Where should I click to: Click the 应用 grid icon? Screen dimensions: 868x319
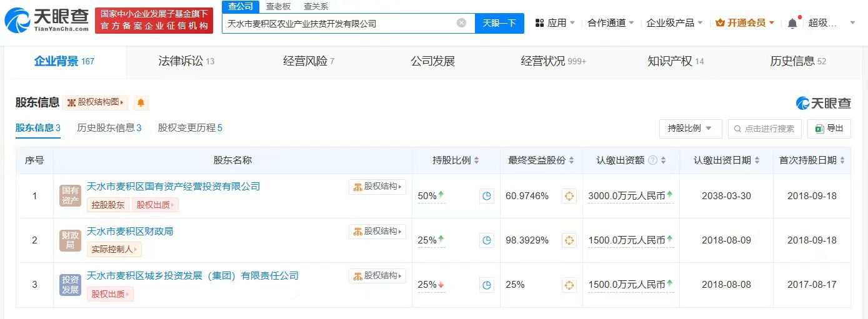(539, 23)
